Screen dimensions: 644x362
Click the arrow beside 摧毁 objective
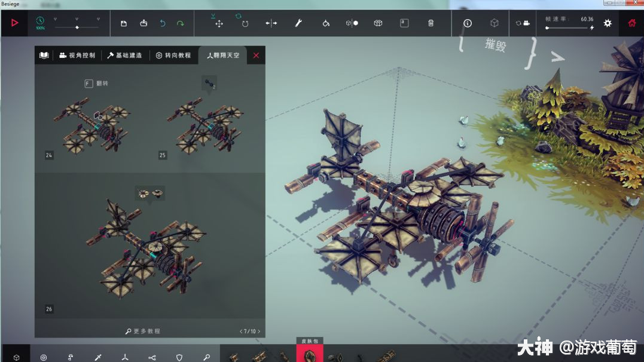coord(557,57)
